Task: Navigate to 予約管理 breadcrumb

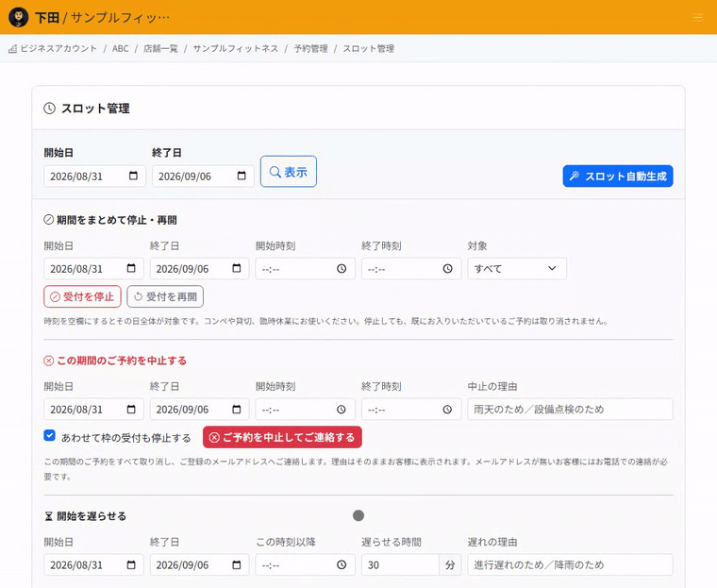Action: point(310,48)
